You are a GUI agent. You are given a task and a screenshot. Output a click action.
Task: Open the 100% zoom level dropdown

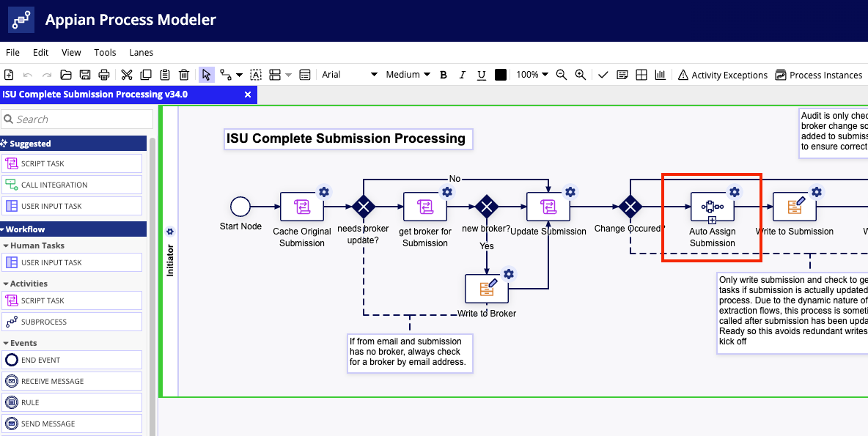532,75
